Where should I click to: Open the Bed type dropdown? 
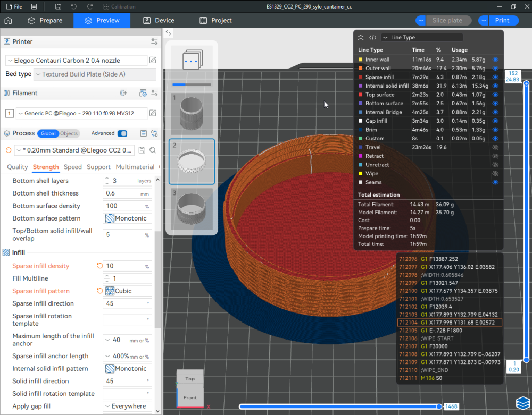pos(95,74)
